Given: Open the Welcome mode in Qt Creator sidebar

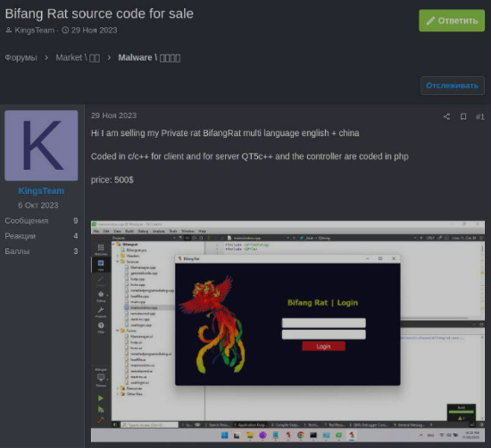Looking at the screenshot, I should [x=101, y=248].
